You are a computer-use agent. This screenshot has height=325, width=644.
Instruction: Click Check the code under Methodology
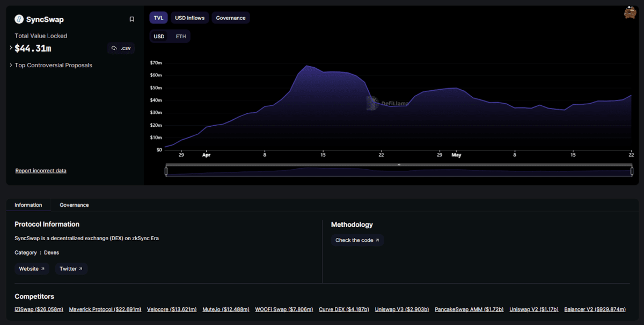pyautogui.click(x=357, y=240)
